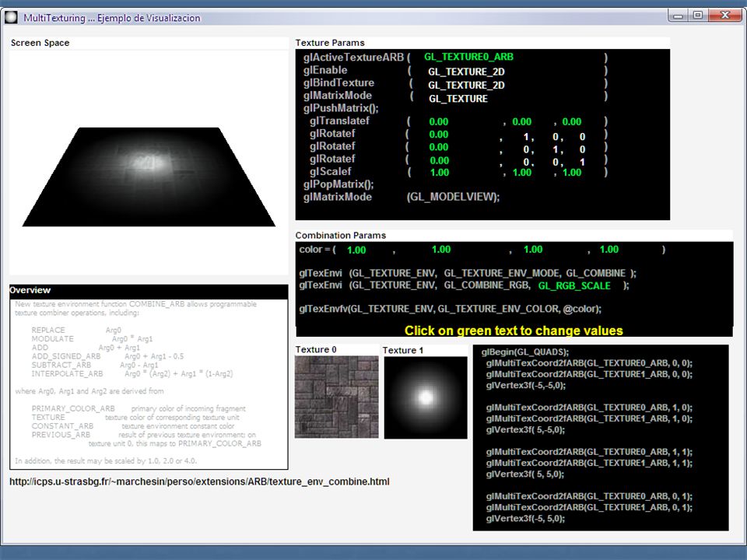Screen dimensions: 747x560
Task: Change the red component of color
Action: pyautogui.click(x=356, y=250)
